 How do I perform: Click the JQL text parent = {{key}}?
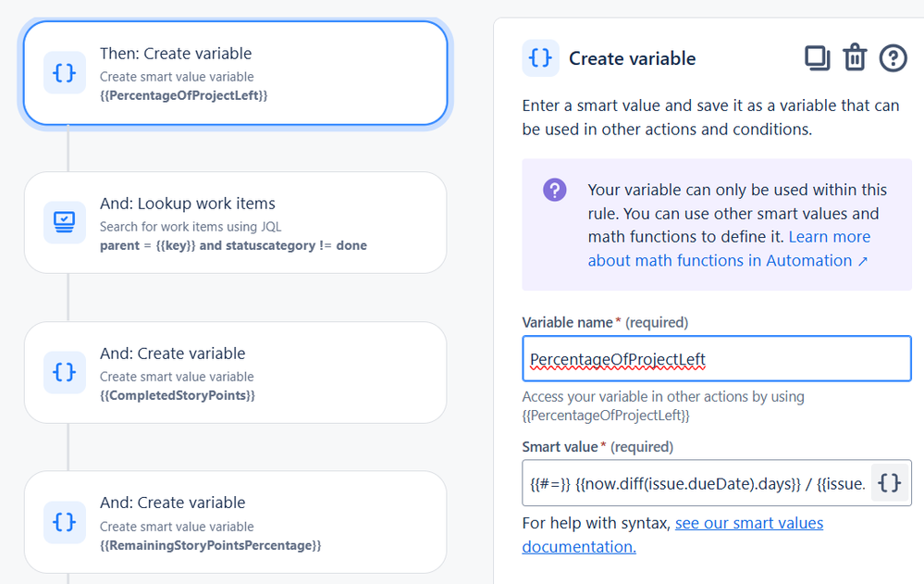(x=147, y=245)
